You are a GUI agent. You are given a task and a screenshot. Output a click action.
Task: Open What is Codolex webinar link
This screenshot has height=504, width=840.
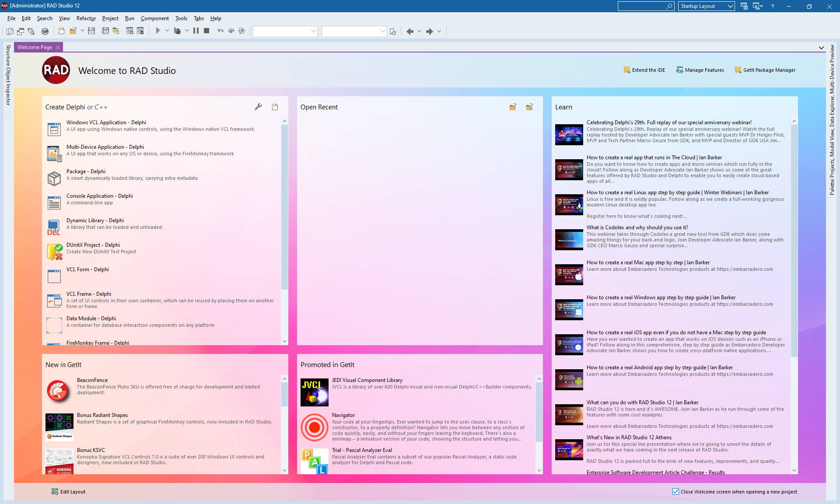[x=637, y=227]
